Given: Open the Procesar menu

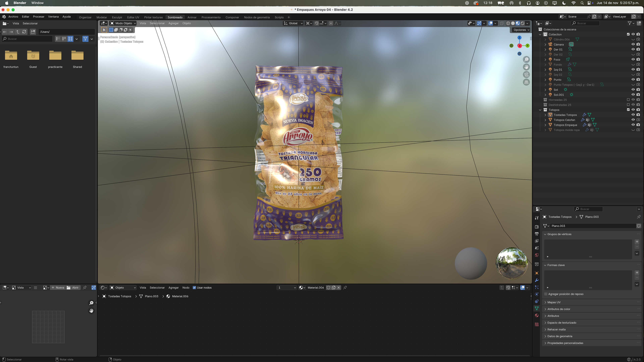Looking at the screenshot, I should coord(39,17).
